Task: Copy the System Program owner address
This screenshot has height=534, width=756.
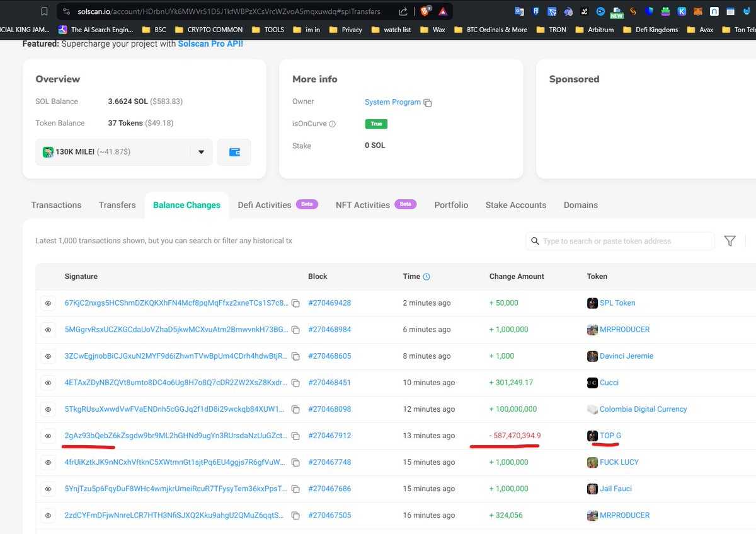Action: 428,103
